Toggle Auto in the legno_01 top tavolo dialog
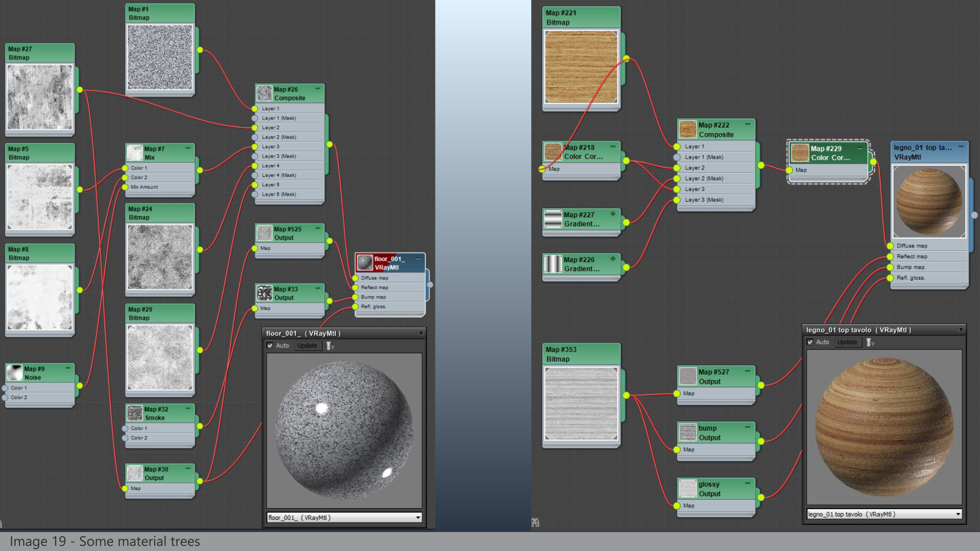Image resolution: width=980 pixels, height=551 pixels. [x=811, y=342]
